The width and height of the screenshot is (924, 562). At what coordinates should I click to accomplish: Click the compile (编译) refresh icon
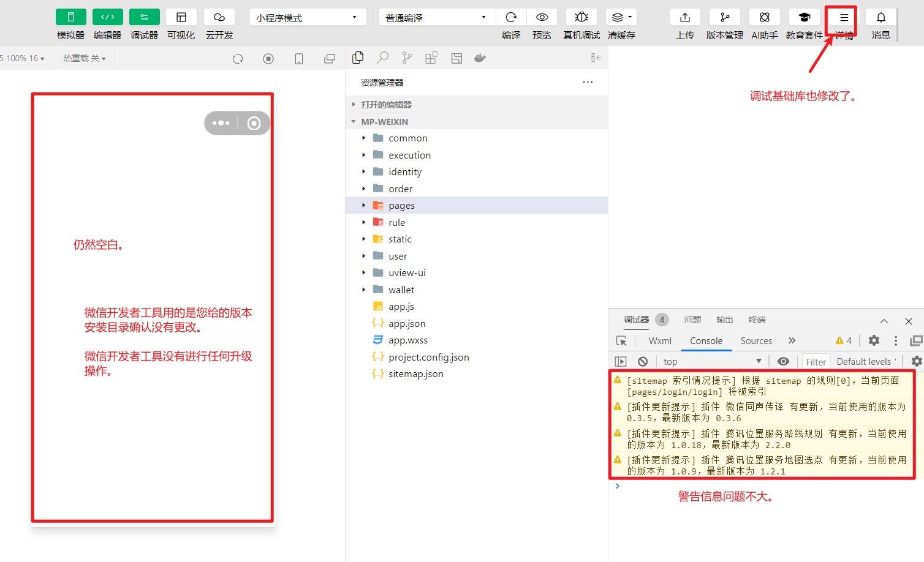click(511, 17)
